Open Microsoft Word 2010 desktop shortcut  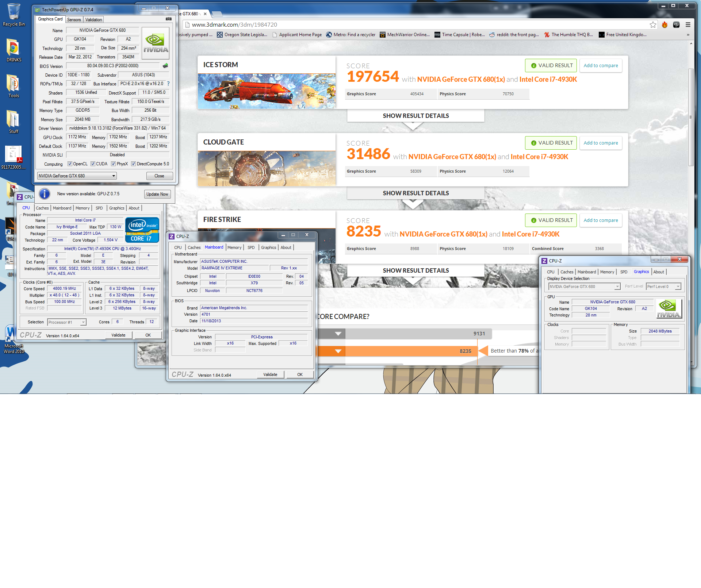coord(14,340)
